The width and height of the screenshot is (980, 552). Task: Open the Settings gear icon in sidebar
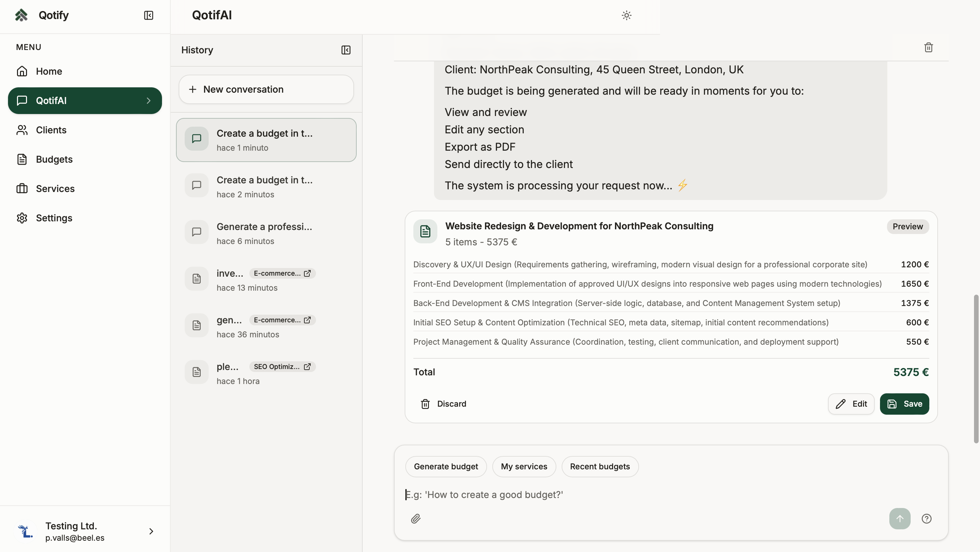22,218
